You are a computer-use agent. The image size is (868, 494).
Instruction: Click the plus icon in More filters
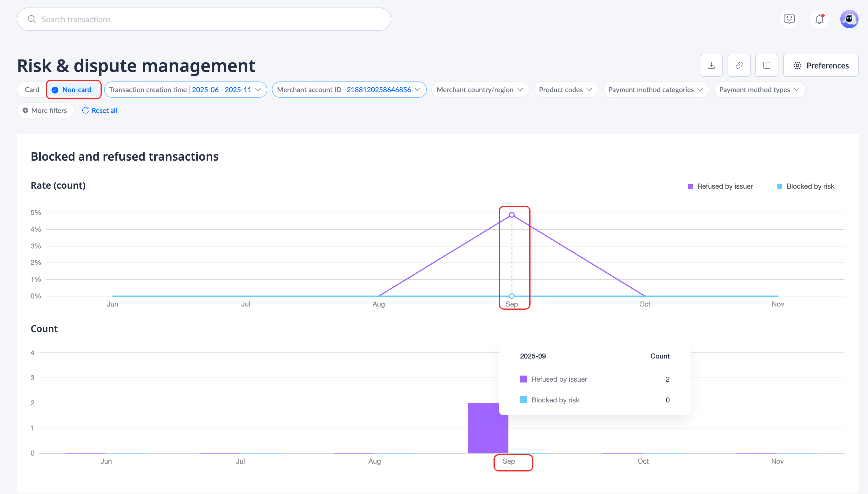click(25, 111)
